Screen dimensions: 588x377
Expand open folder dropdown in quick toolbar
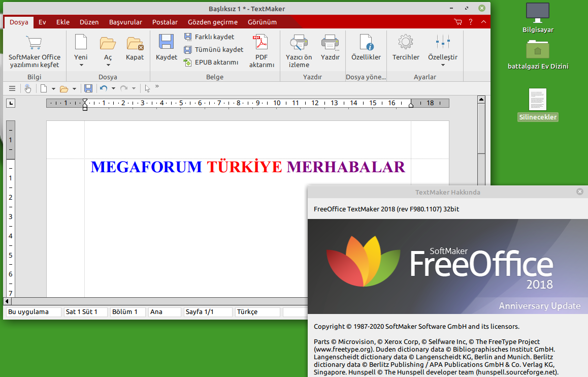[x=74, y=89]
